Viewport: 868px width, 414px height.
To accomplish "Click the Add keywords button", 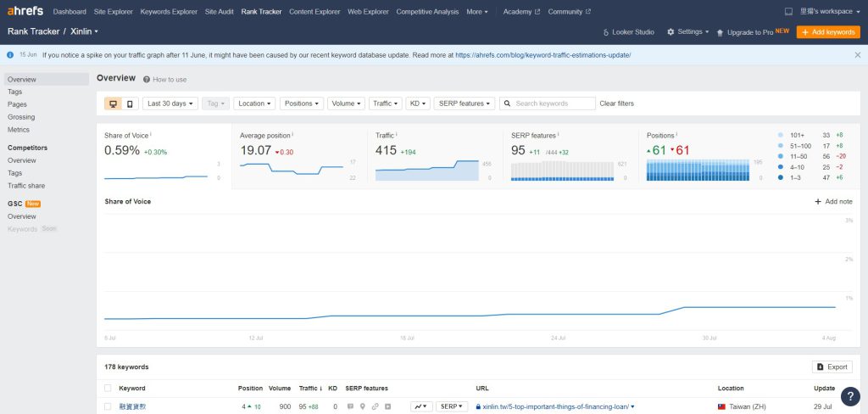I will tap(828, 32).
